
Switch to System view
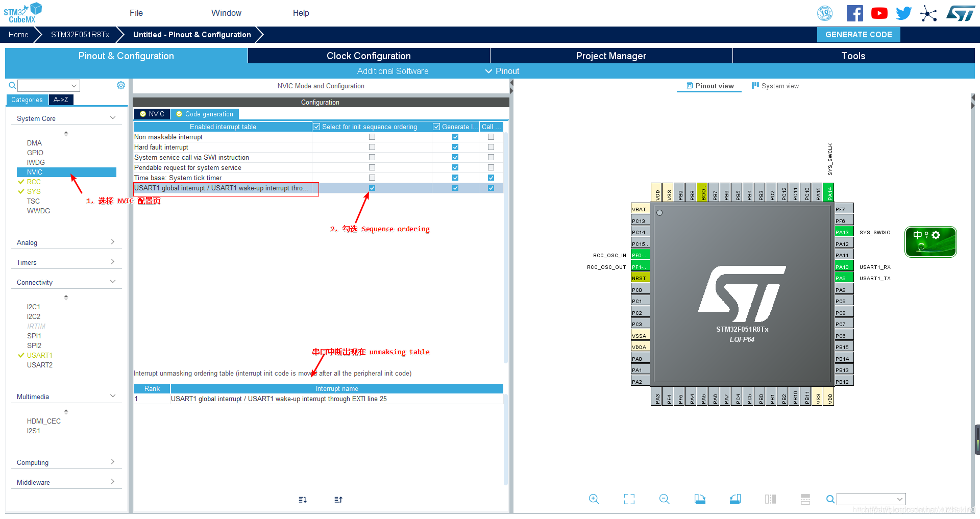(x=775, y=86)
